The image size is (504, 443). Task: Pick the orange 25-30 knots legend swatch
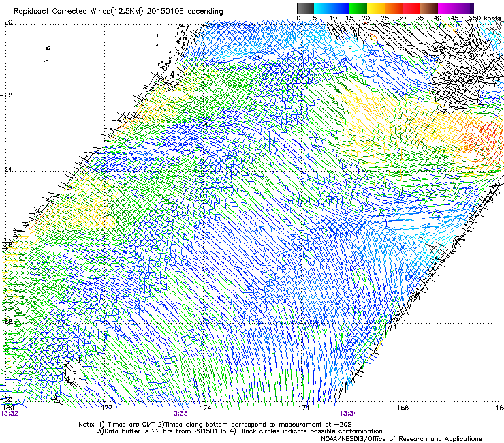(x=394, y=8)
